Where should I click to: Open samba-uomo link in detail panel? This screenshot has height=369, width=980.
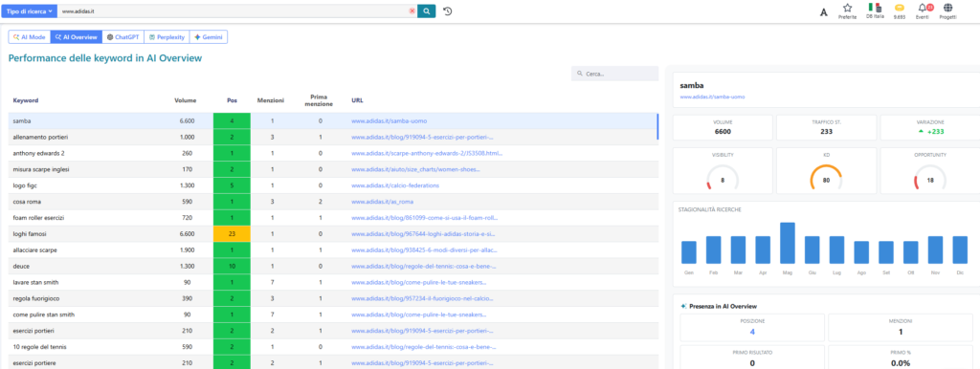pyautogui.click(x=712, y=98)
